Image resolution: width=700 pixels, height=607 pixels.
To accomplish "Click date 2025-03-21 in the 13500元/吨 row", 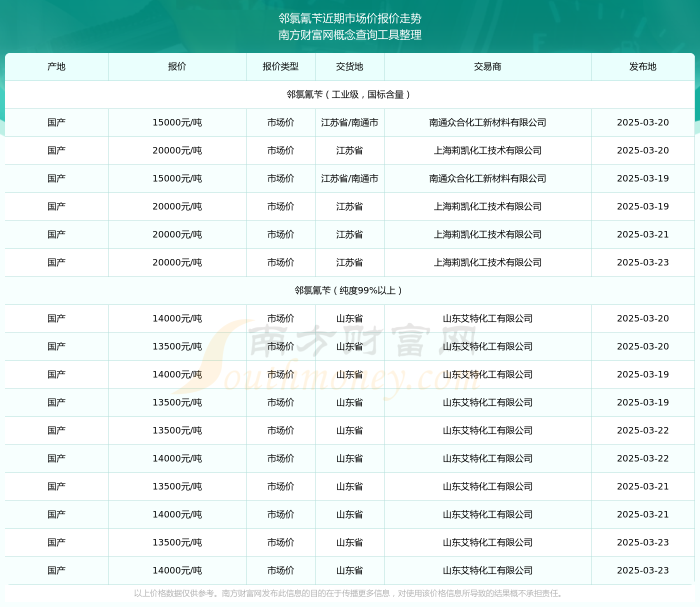I will [642, 486].
